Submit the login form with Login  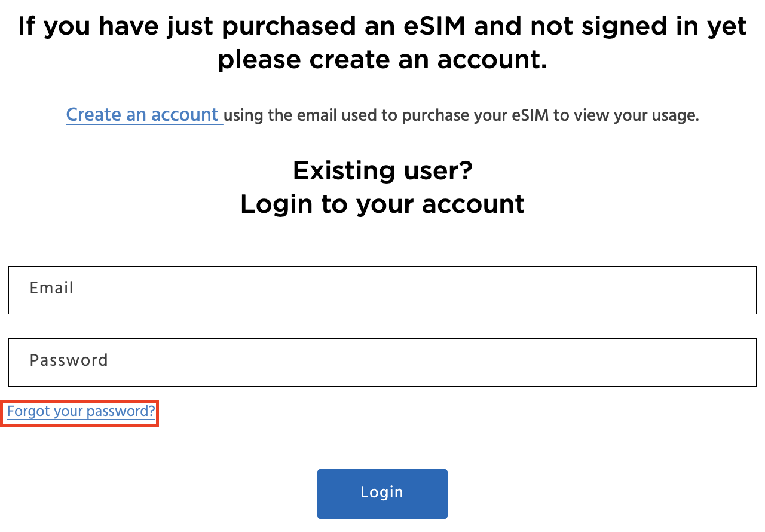382,493
